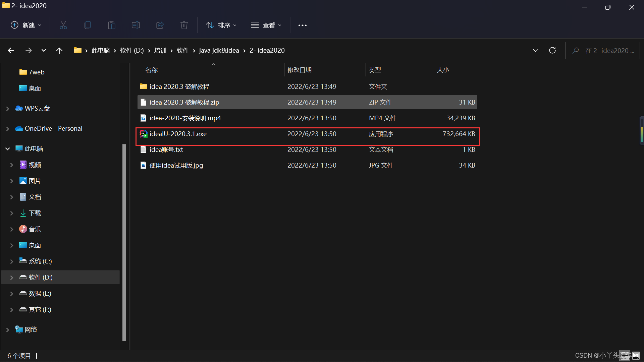Screen dimensions: 644x362
Task: Refresh the current folder view
Action: click(552, 51)
